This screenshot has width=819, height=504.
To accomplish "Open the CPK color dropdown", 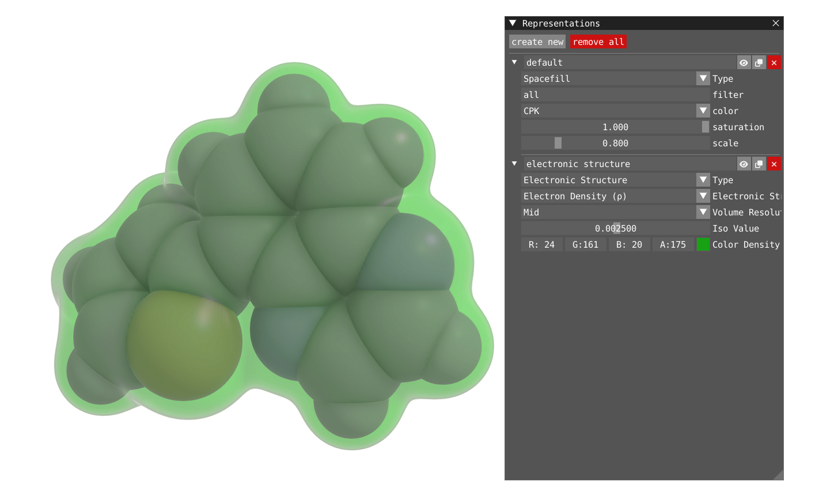I will click(703, 111).
